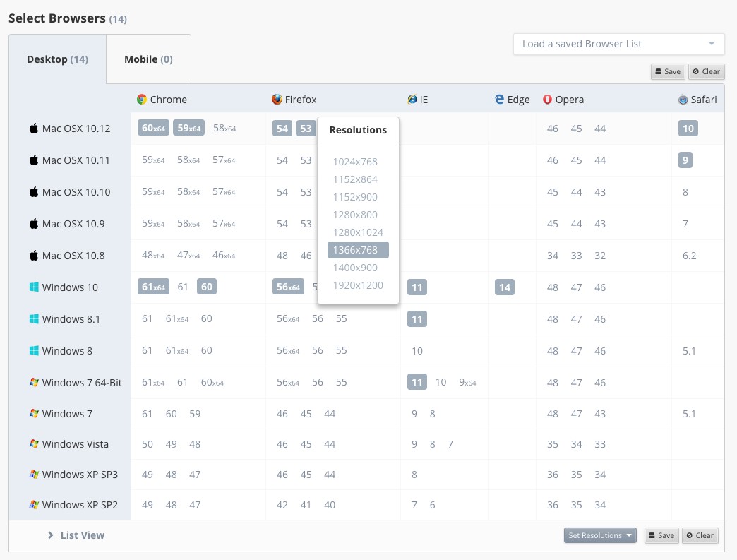737x560 pixels.
Task: Toggle IE 11 on Windows 8.1
Action: tap(417, 318)
